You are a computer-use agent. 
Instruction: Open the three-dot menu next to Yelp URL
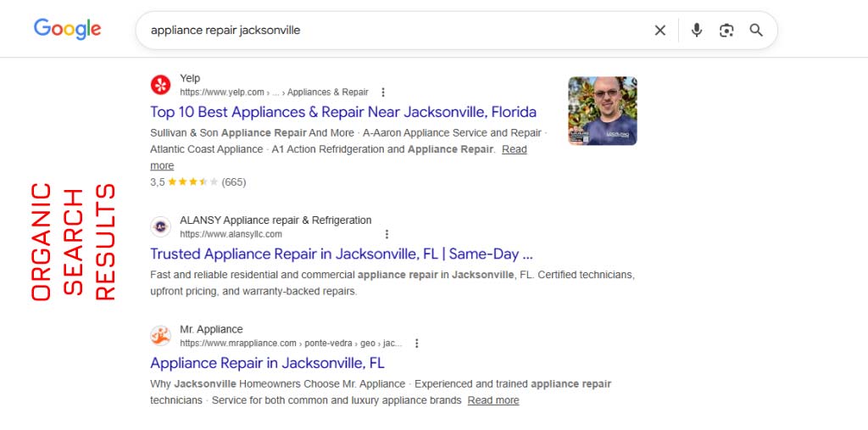tap(382, 92)
